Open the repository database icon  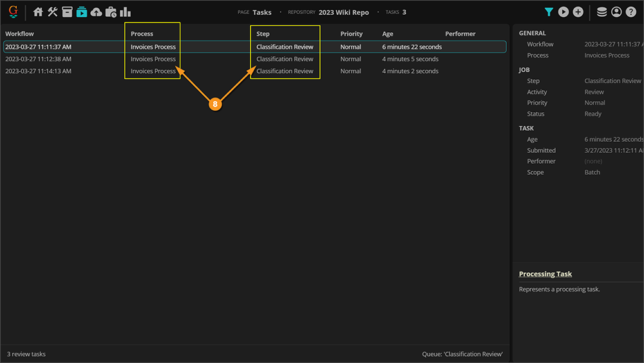click(602, 12)
